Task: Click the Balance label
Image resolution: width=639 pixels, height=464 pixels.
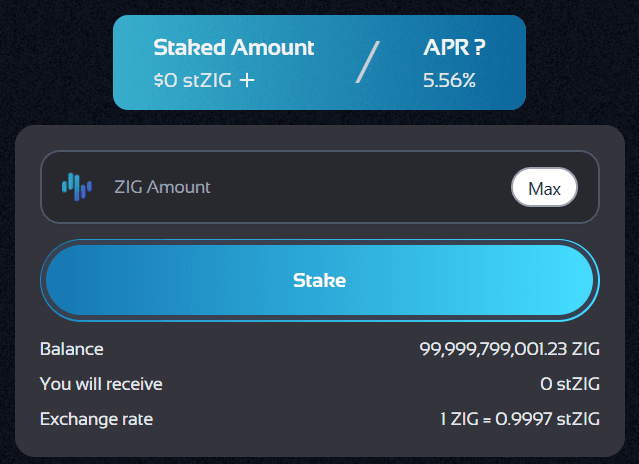Action: (71, 349)
